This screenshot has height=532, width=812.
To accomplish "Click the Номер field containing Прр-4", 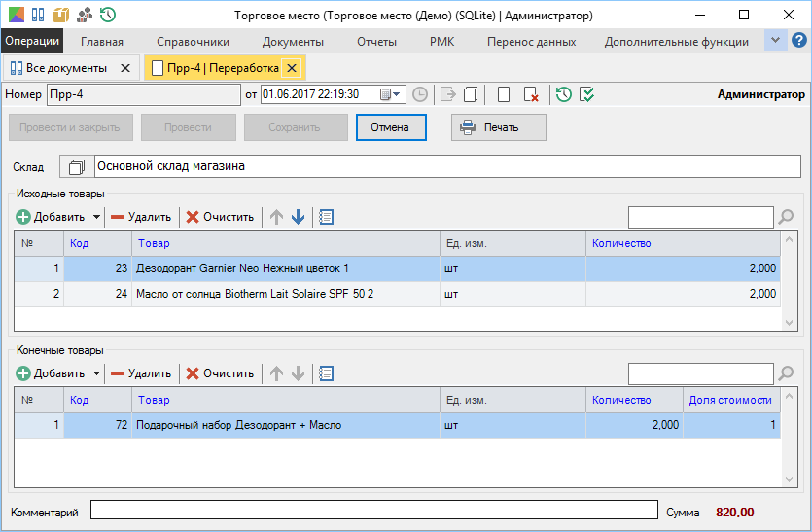I will point(144,94).
